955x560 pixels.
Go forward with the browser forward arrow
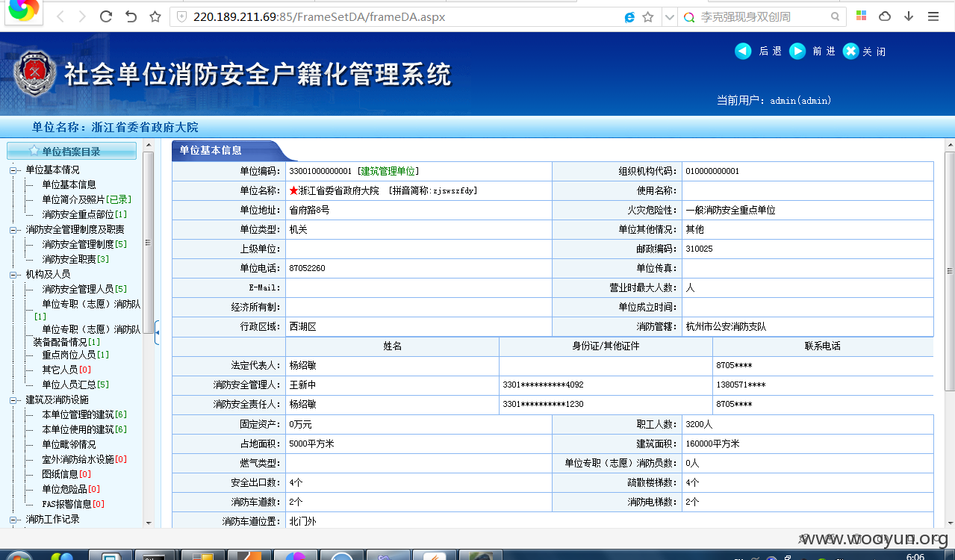pyautogui.click(x=82, y=16)
